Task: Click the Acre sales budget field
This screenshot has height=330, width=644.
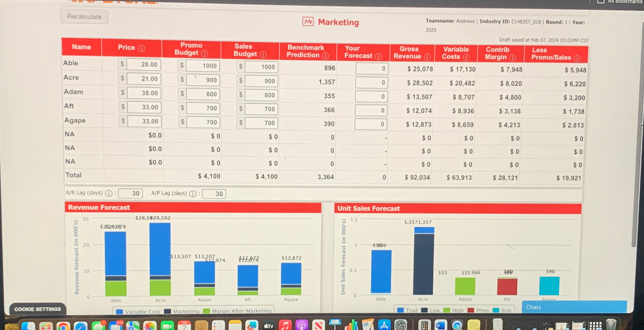Action: [261, 81]
